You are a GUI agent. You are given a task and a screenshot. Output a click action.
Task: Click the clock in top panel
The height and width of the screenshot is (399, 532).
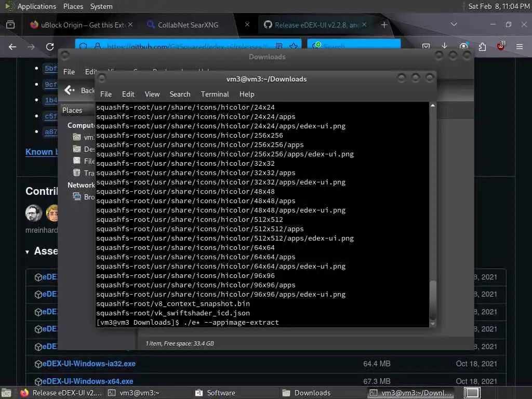(x=499, y=6)
